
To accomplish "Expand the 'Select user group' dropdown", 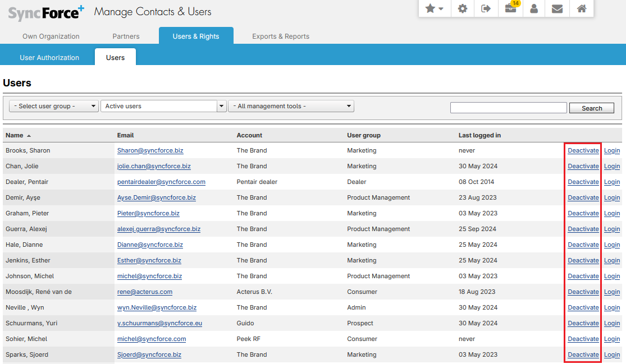I will tap(54, 106).
